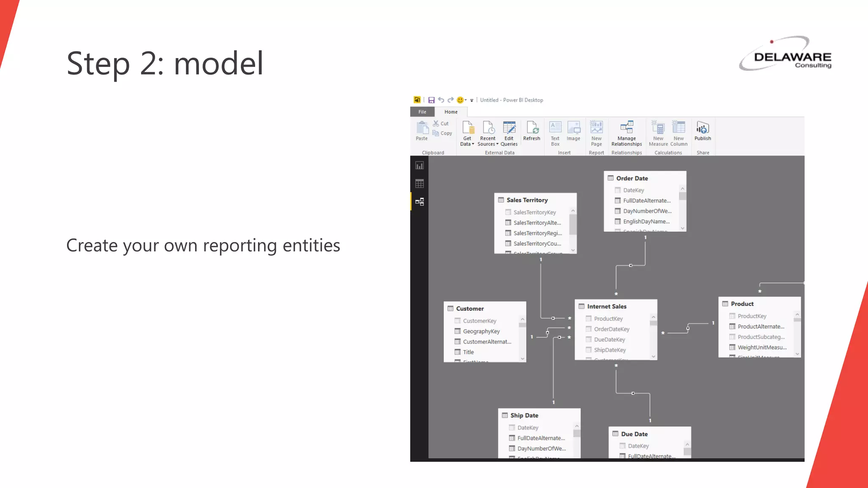Image resolution: width=868 pixels, height=488 pixels.
Task: Click the Customer table header
Action: coord(485,308)
